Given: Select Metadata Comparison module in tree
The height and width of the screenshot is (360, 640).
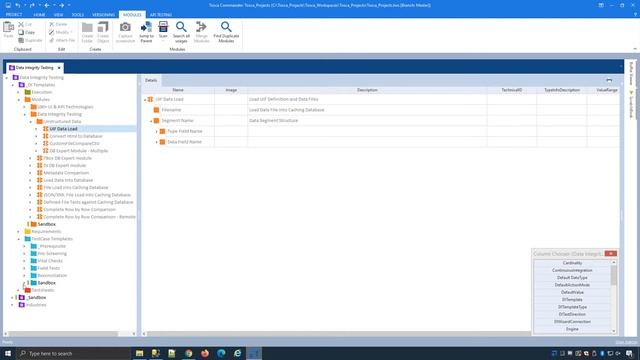Looking at the screenshot, I should click(66, 173).
